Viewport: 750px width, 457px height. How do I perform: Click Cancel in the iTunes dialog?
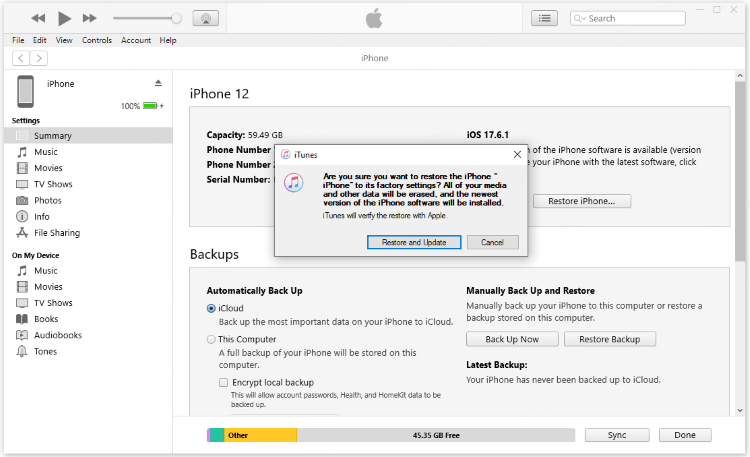[492, 242]
